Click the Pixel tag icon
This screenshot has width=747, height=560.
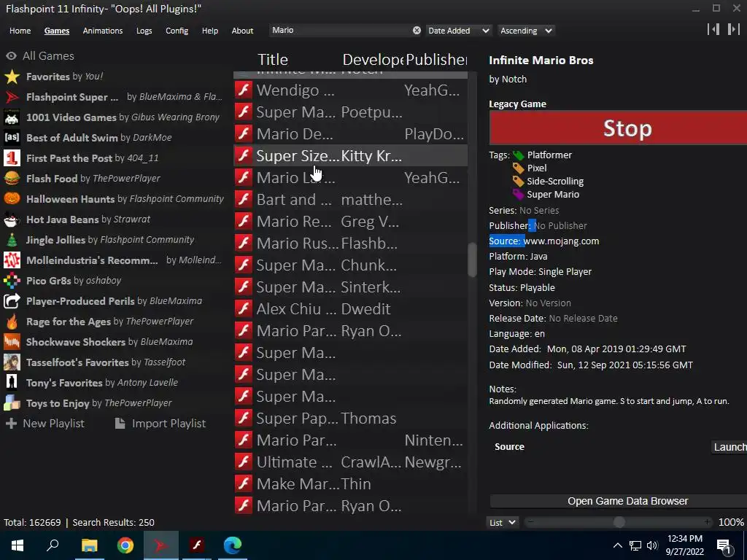tap(519, 168)
